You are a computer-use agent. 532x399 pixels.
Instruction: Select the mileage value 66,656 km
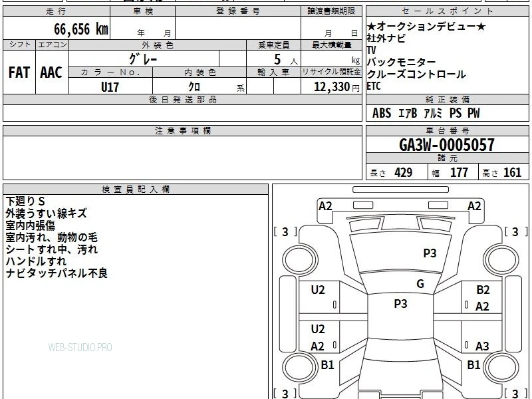(x=81, y=29)
